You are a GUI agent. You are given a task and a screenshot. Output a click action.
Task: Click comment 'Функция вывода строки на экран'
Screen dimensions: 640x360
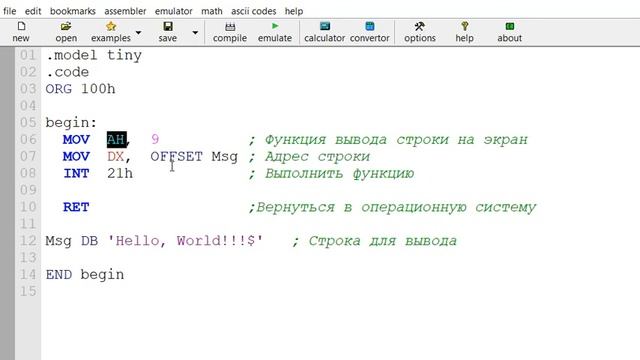(396, 140)
